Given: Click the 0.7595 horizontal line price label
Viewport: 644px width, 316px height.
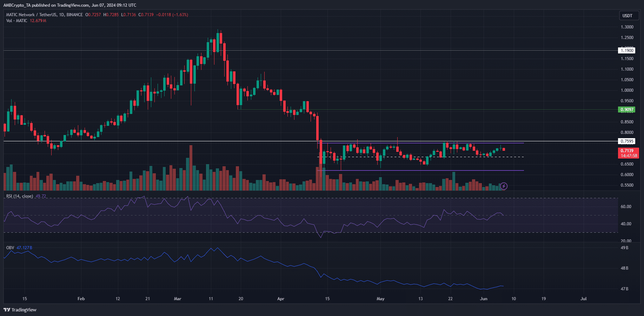Looking at the screenshot, I should 627,141.
